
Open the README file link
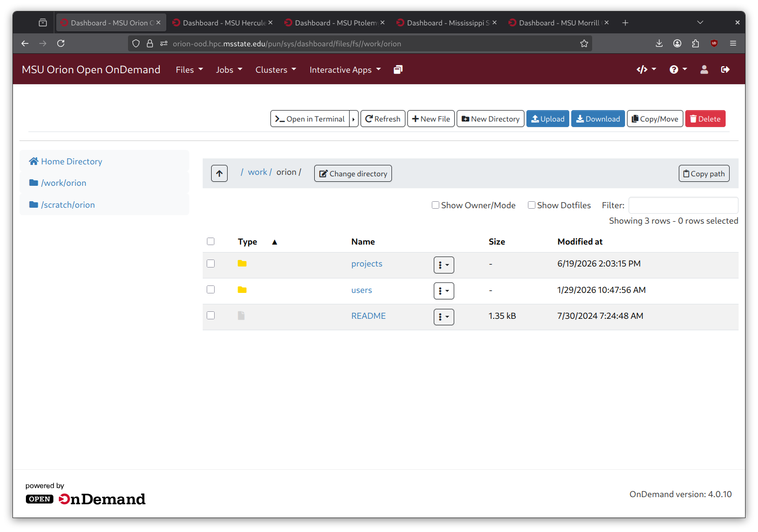click(x=369, y=316)
